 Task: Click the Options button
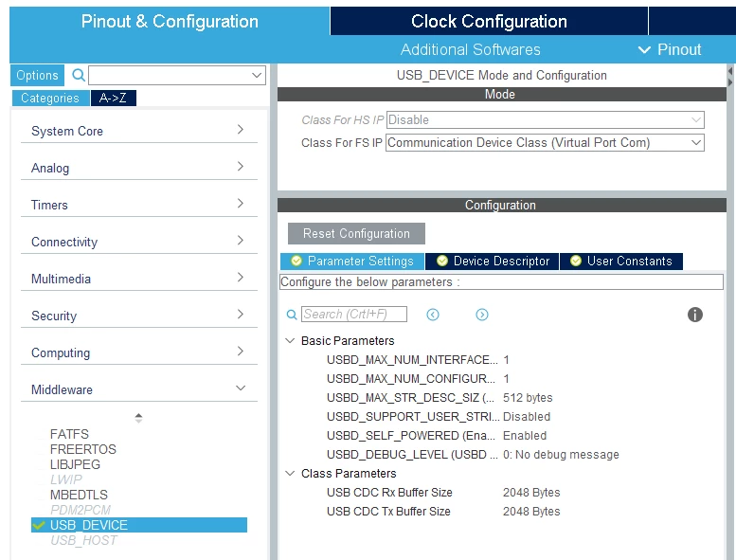(37, 75)
